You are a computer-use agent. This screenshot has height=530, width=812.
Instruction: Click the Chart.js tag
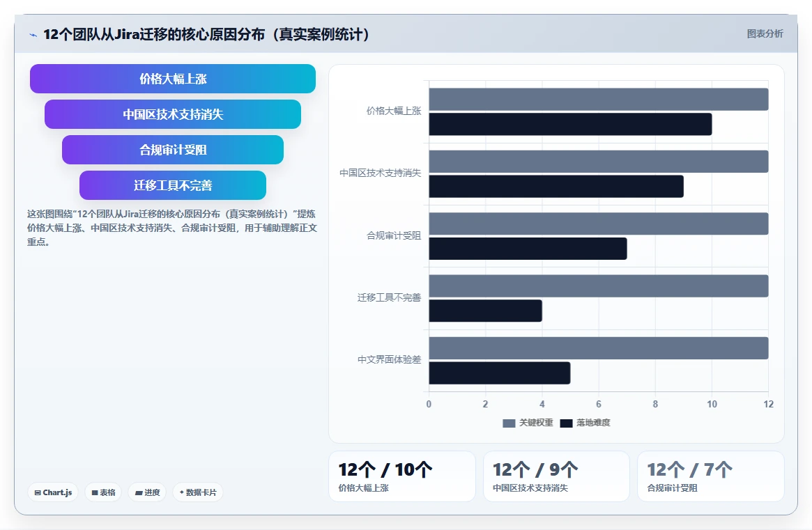pyautogui.click(x=53, y=492)
